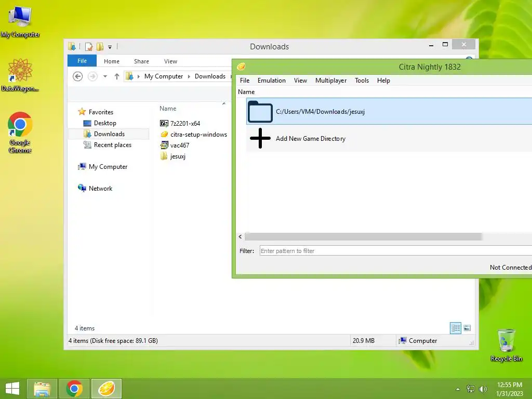Open Citra Help menu
The height and width of the screenshot is (399, 532).
coord(383,81)
